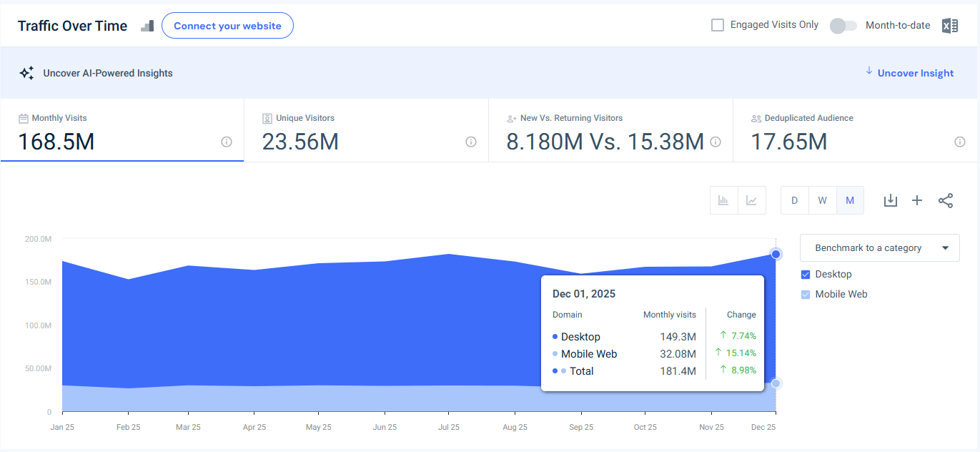Expand the ranking indicator next to title

pos(147,26)
